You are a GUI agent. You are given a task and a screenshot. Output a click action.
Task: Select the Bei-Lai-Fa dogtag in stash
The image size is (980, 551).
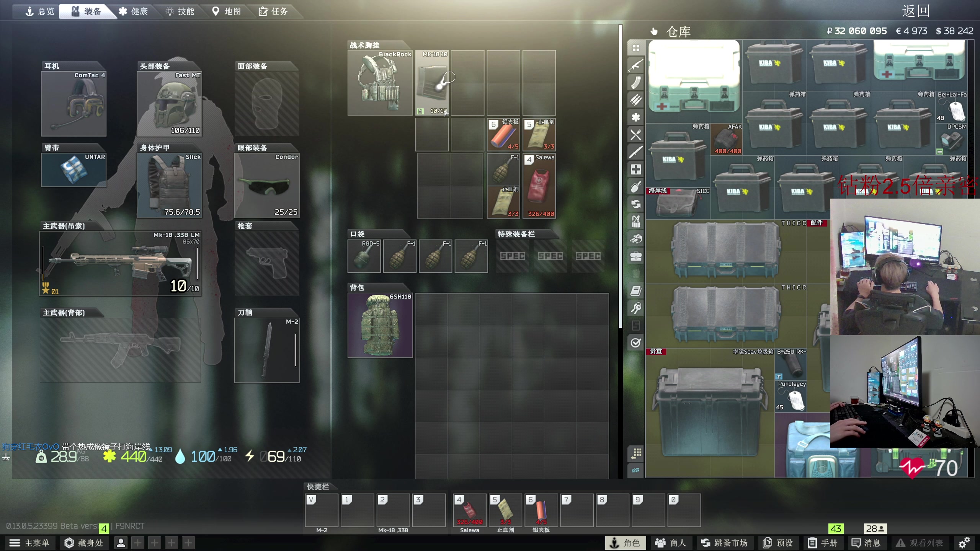coord(952,107)
